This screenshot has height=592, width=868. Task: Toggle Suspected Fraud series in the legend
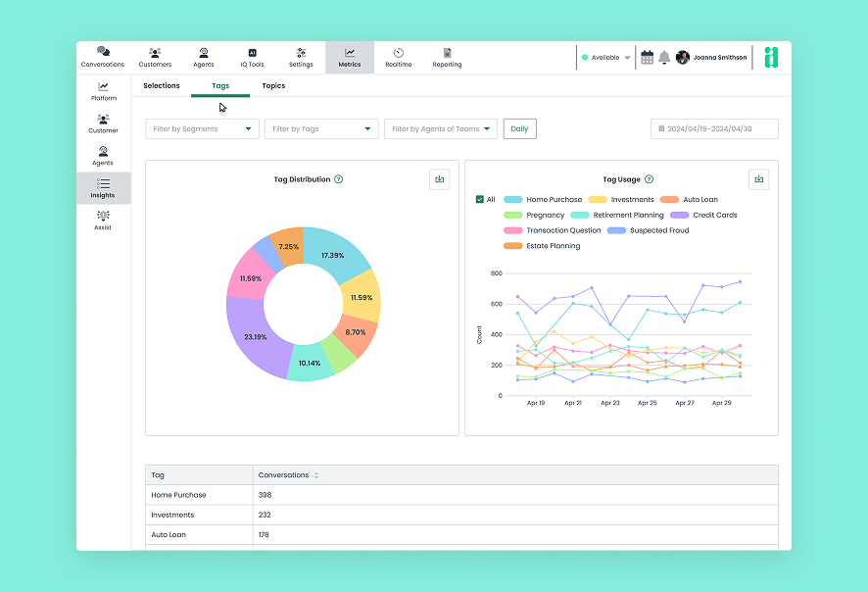pyautogui.click(x=649, y=230)
